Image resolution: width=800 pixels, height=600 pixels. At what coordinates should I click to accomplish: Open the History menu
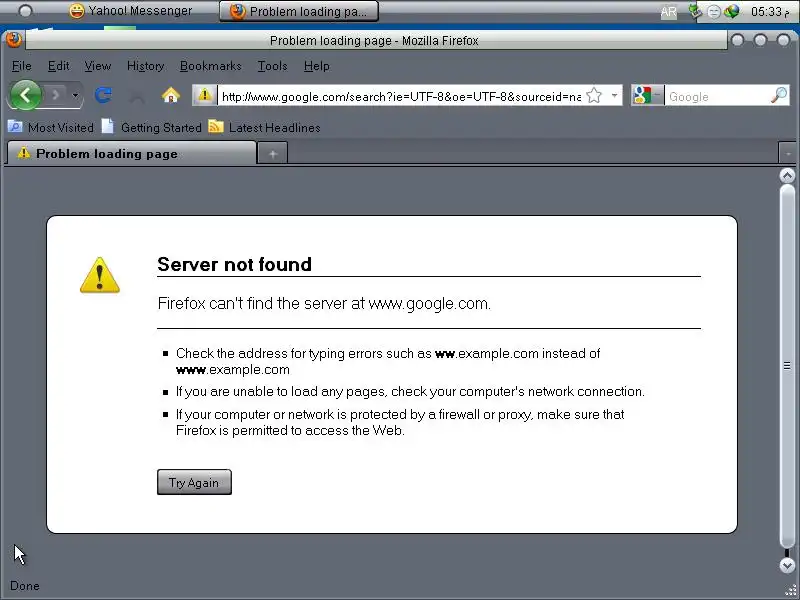point(145,66)
